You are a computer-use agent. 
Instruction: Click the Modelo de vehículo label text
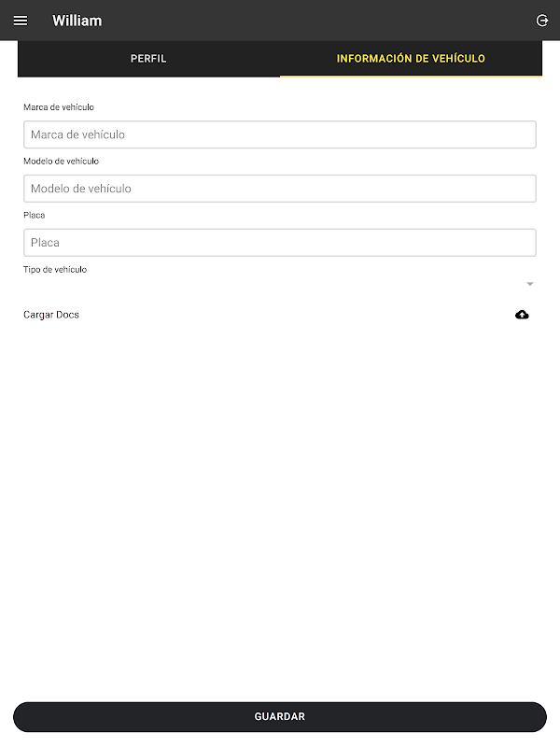pos(61,162)
